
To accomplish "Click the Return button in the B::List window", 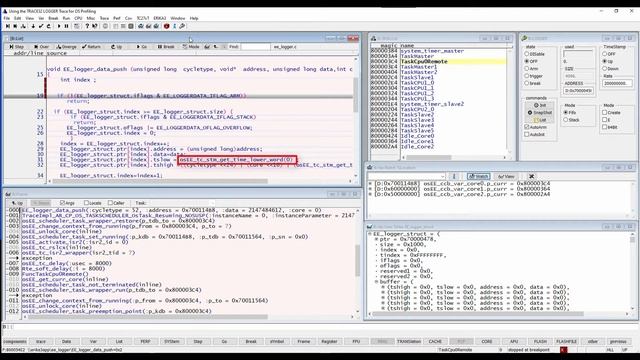I will click(91, 47).
